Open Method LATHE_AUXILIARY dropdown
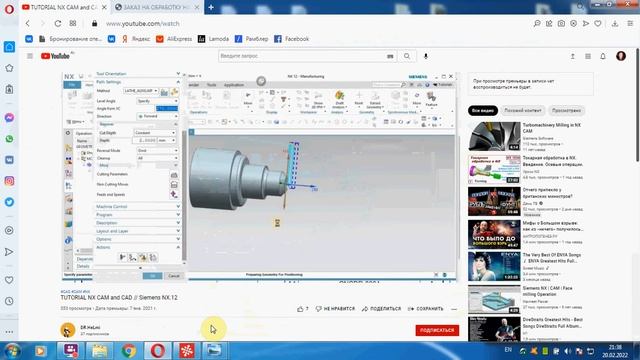Screen dimensions: 640x360 [141, 91]
